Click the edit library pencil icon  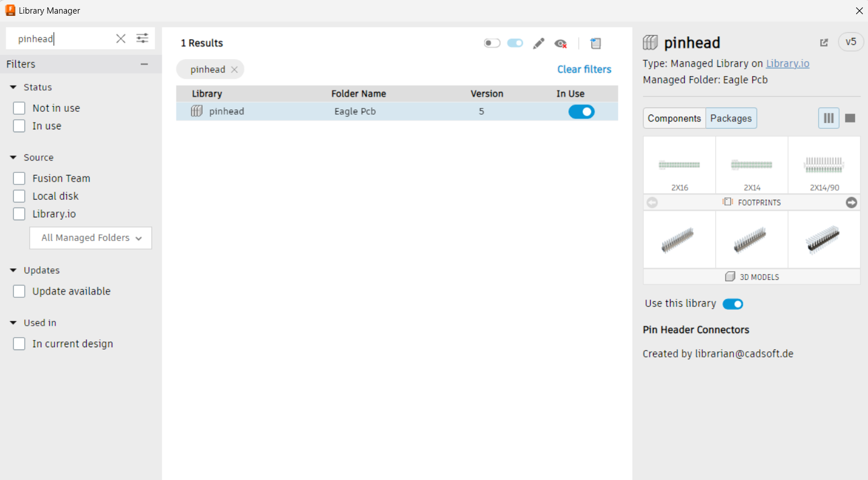pyautogui.click(x=538, y=44)
